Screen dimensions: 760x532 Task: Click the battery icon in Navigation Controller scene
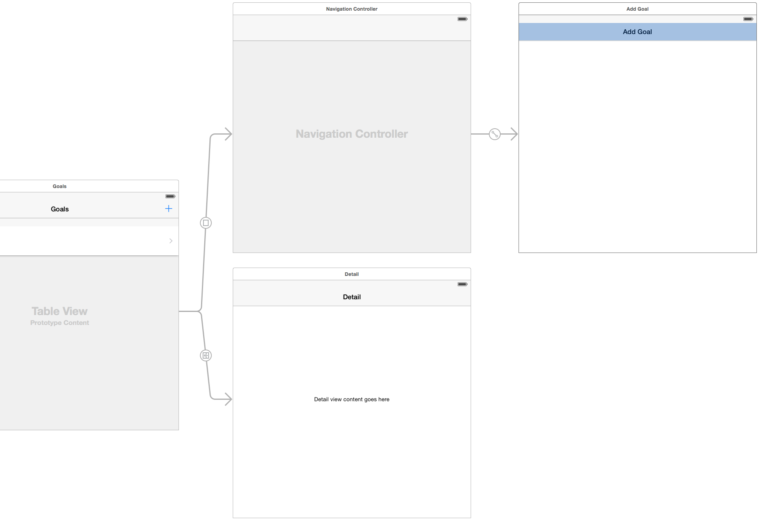[x=462, y=19]
